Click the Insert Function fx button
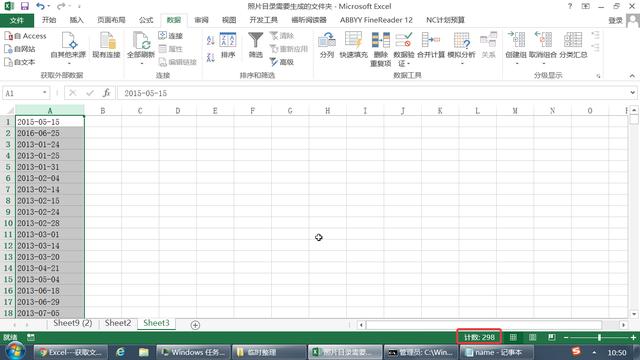The image size is (640, 360). [107, 93]
